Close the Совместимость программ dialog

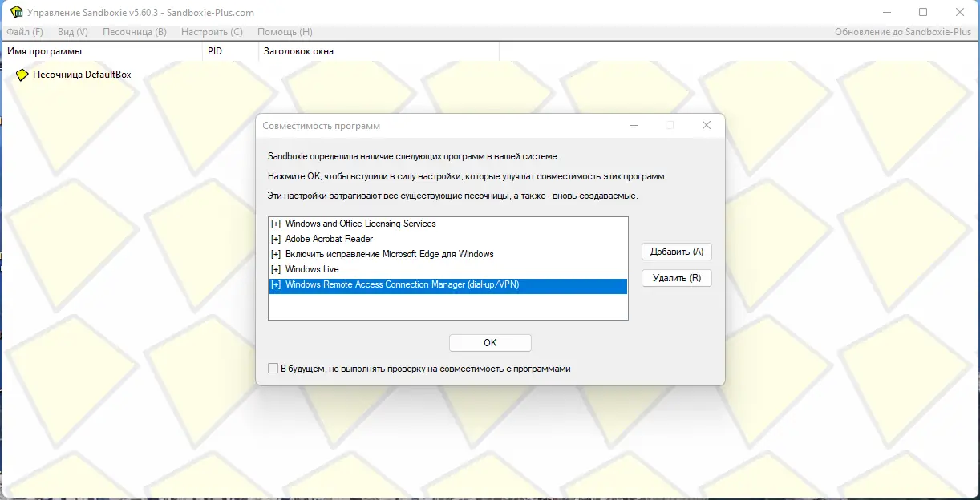point(707,126)
